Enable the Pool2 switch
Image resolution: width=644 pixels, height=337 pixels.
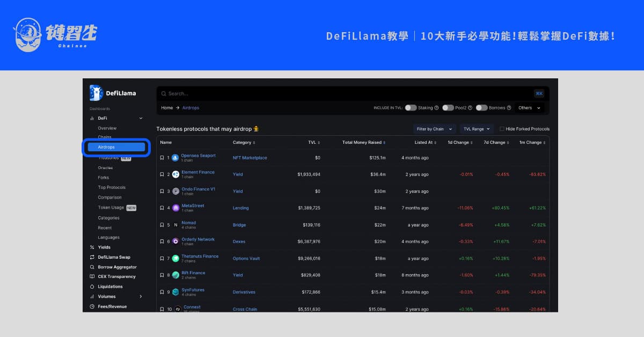point(448,108)
